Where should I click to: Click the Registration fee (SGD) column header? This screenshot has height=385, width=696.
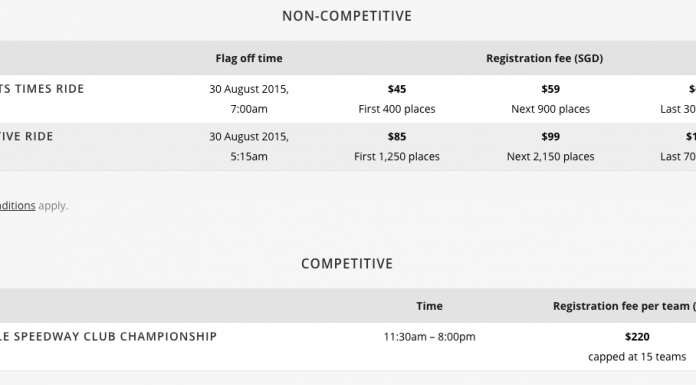(x=545, y=58)
